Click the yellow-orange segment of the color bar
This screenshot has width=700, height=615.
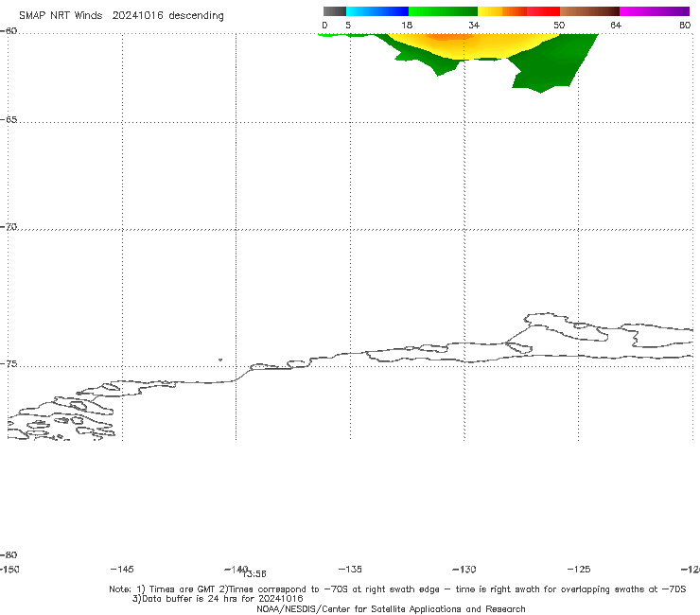pos(502,11)
